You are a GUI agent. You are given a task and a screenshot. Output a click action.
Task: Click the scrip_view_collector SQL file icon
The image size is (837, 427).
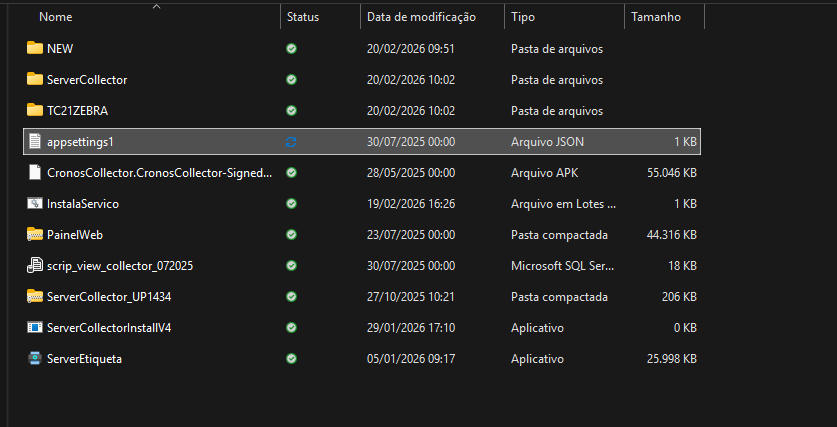coord(35,266)
